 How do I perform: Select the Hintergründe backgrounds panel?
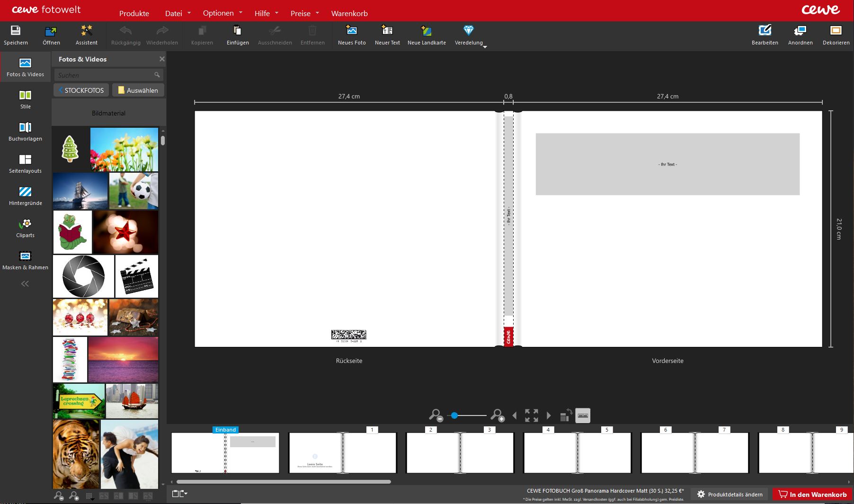pos(26,195)
